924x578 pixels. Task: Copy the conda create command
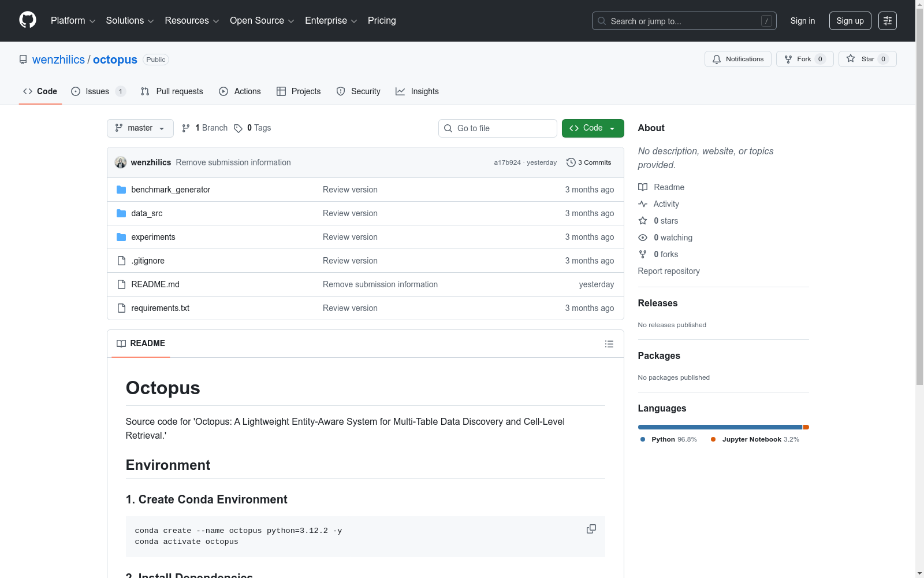pyautogui.click(x=591, y=529)
